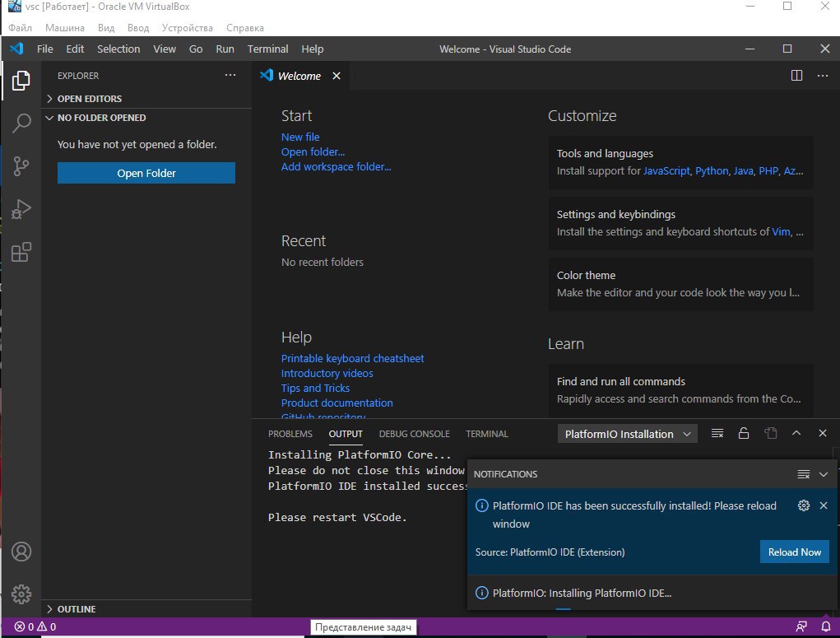The height and width of the screenshot is (638, 840).
Task: Click the status bar notifications bell
Action: tap(826, 626)
